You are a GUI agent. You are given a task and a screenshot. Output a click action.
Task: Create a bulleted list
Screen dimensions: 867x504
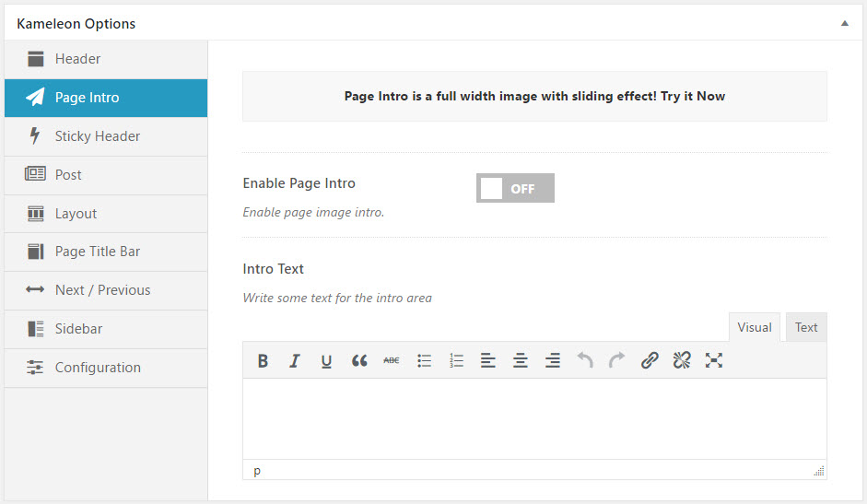coord(424,361)
